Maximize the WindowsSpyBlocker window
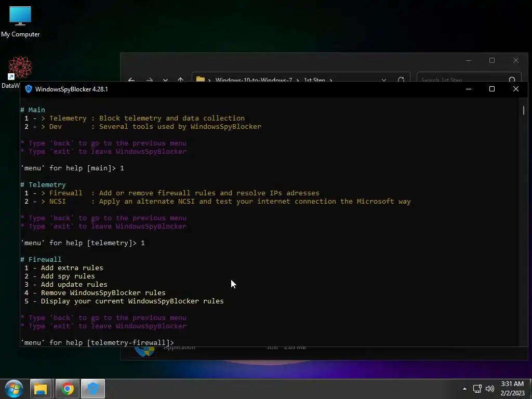Screen dimensions: 532x399 (x=492, y=89)
